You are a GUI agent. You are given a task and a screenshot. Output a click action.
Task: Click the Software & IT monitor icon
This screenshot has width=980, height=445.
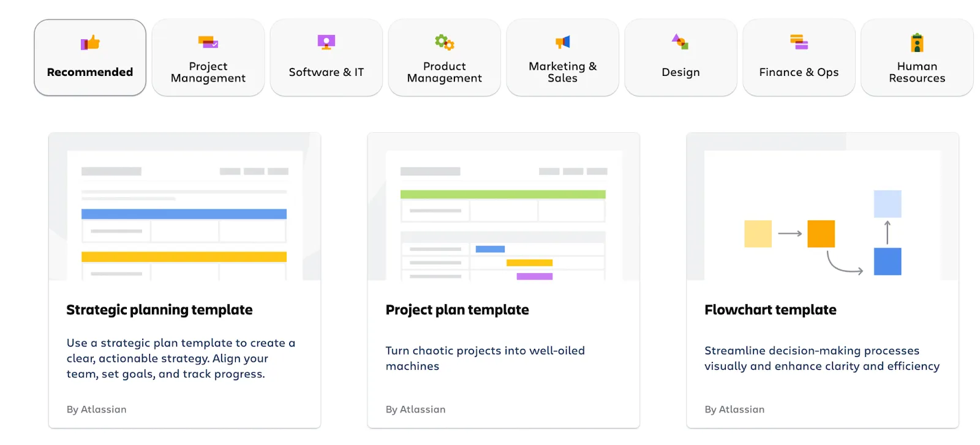click(x=326, y=42)
